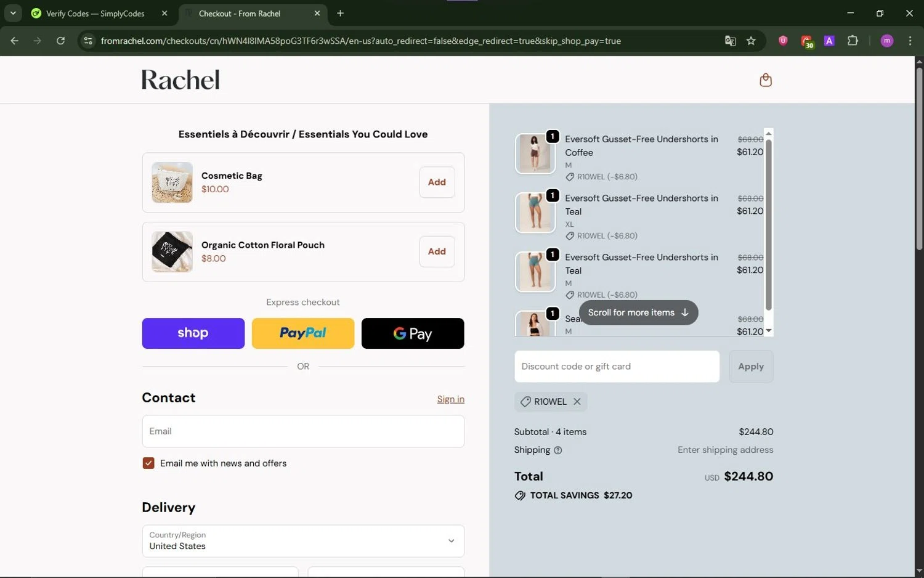
Task: Click Teal M Undershorts product thumbnail
Action: pyautogui.click(x=535, y=272)
